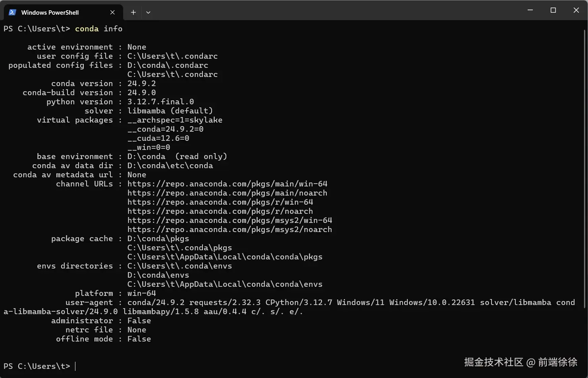Viewport: 588px width, 378px height.
Task: Click envs directory AppData\Local\conda\conda\envs path
Action: 225,284
